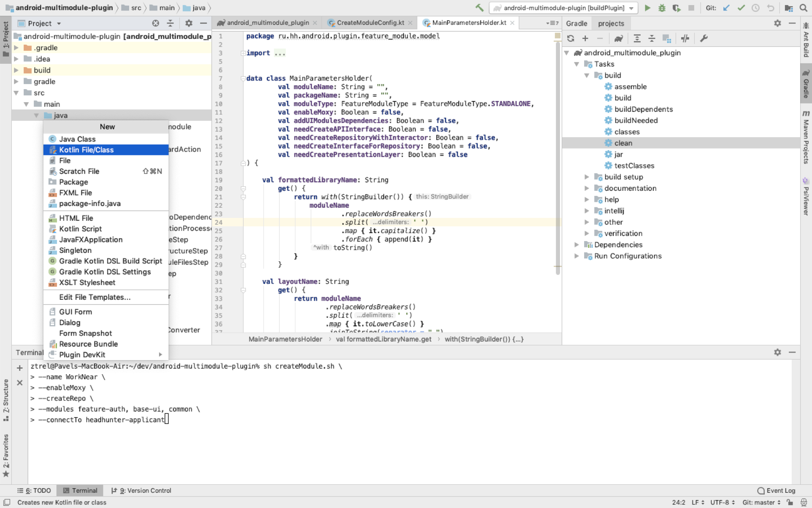
Task: Choose Java Class from the New menu
Action: [x=106, y=139]
